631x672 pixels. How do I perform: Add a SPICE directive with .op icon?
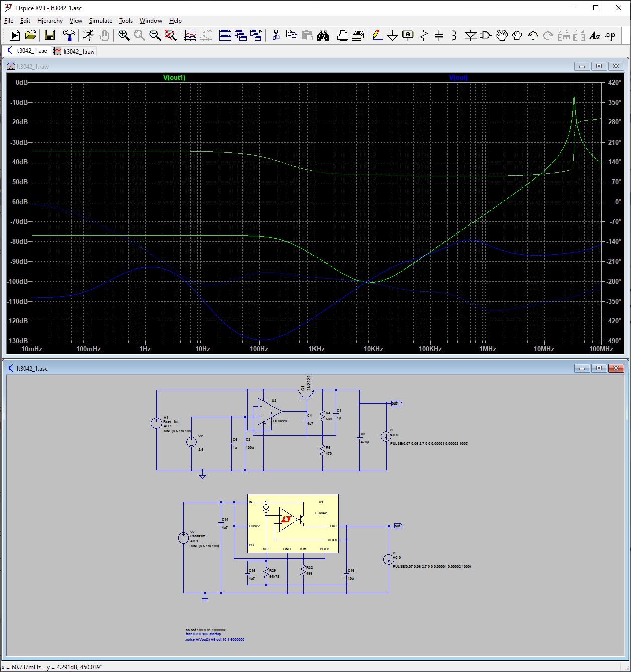click(610, 35)
